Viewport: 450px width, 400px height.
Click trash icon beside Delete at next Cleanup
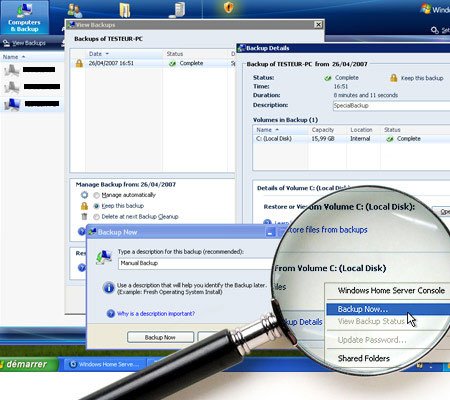tap(84, 217)
